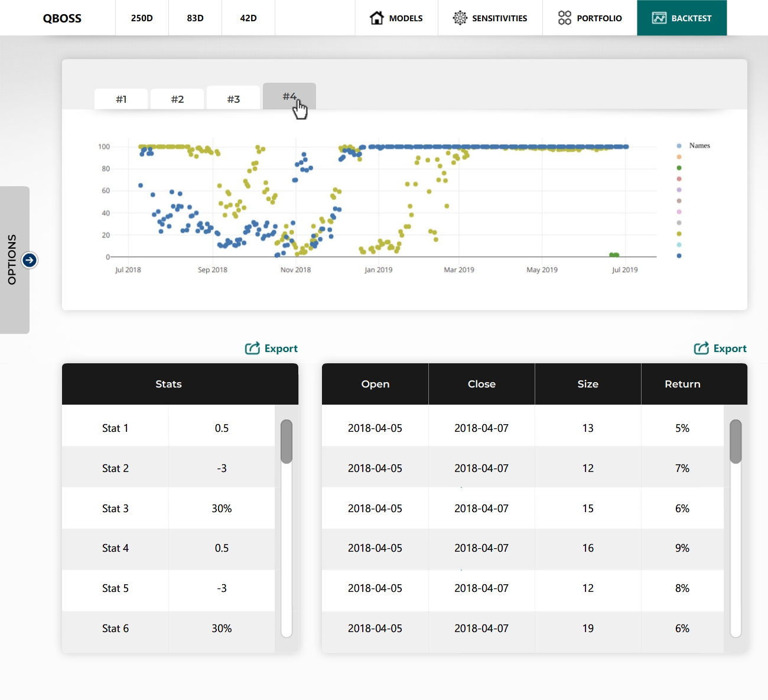768x700 pixels.
Task: Click the export icon above Stats table
Action: tap(252, 349)
